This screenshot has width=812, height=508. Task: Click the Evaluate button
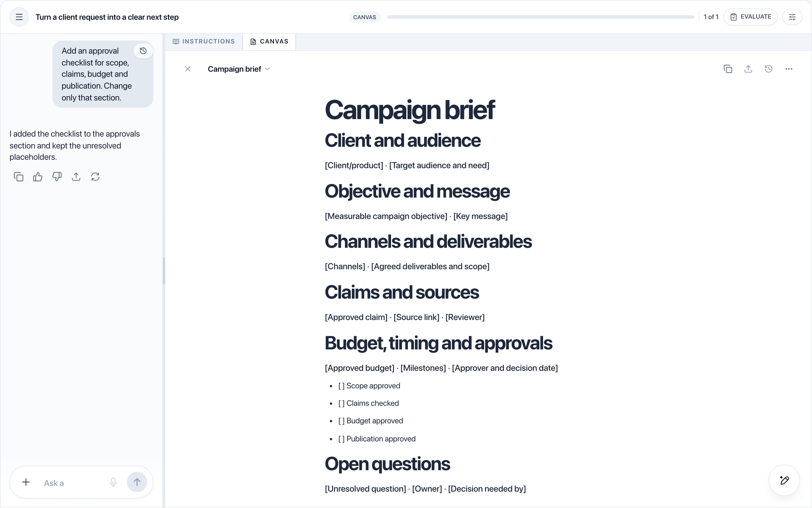(751, 17)
